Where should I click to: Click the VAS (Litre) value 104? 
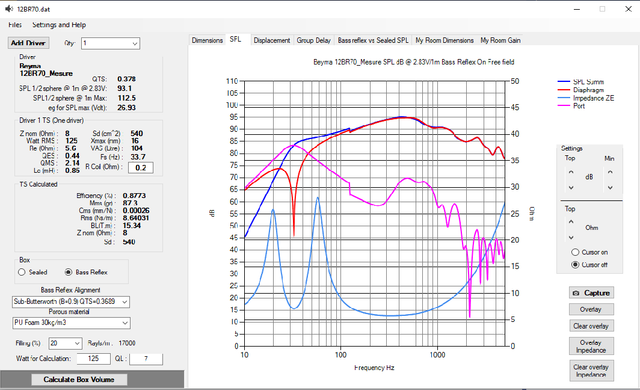(x=137, y=148)
